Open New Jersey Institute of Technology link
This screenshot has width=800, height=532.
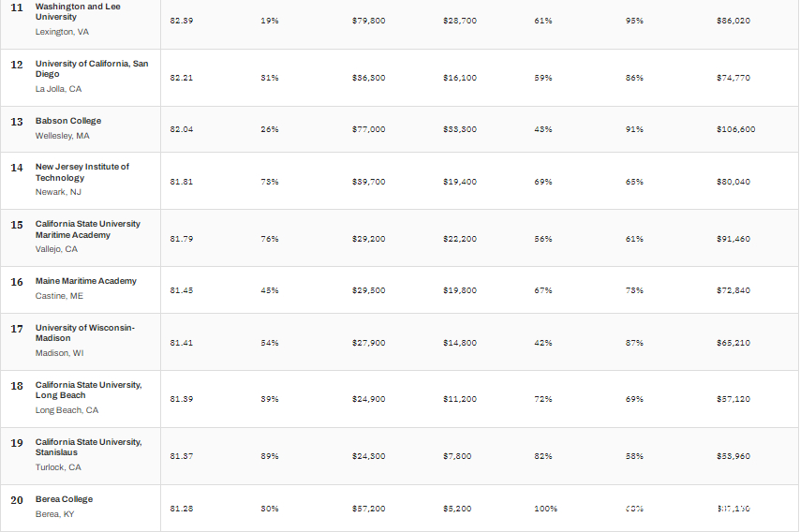click(x=82, y=172)
